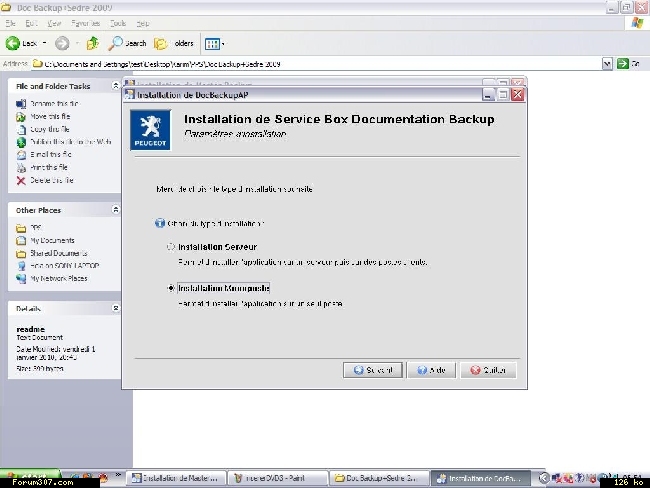Open the Views dropdown button
This screenshot has width=650, height=488.
(214, 44)
